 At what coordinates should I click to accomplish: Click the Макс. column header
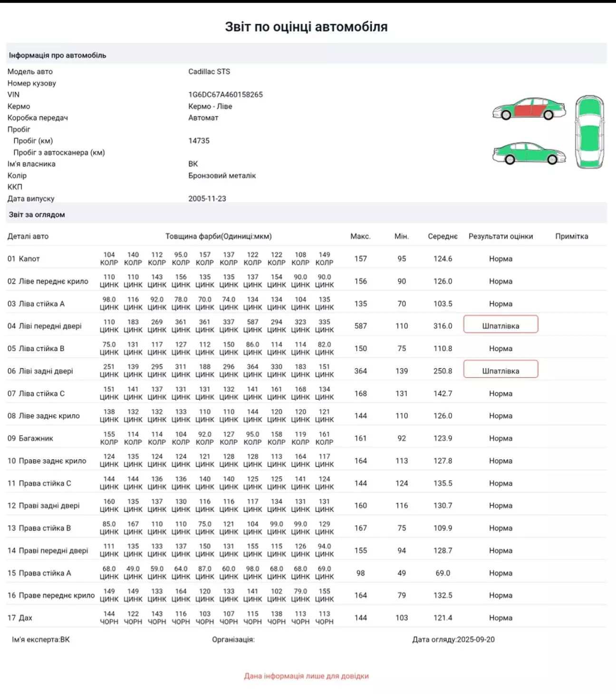coord(360,236)
